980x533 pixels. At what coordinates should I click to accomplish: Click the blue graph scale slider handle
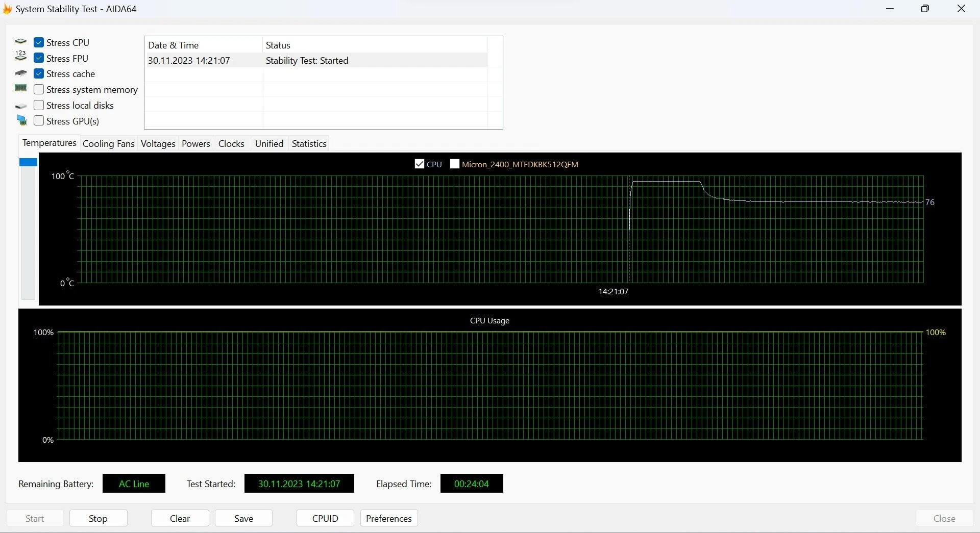point(28,162)
